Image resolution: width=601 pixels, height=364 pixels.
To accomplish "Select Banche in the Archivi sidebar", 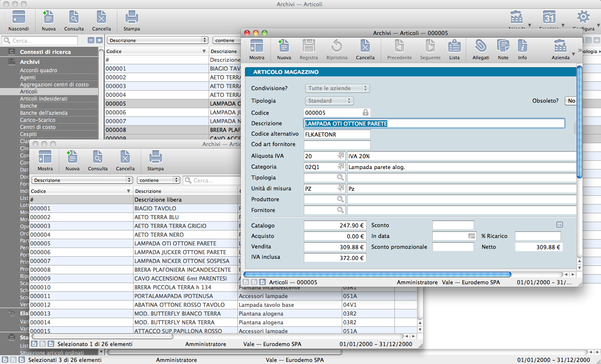I will click(28, 106).
